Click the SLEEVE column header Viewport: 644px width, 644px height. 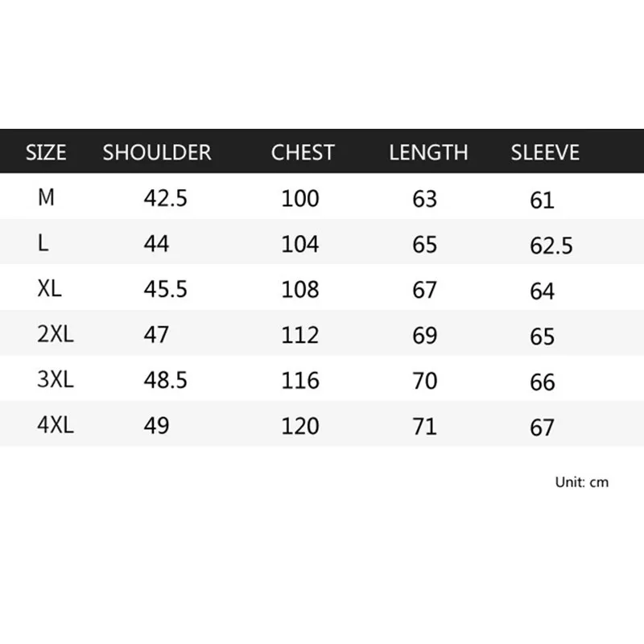[545, 152]
